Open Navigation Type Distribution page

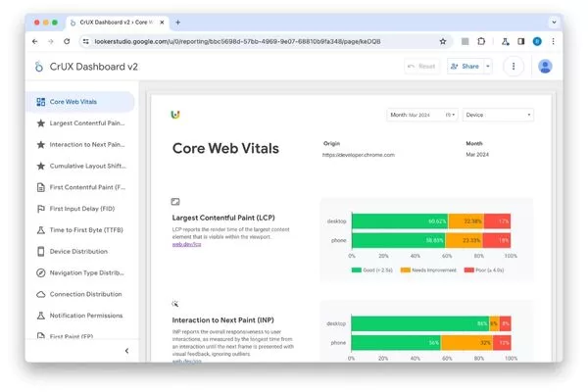pyautogui.click(x=80, y=272)
